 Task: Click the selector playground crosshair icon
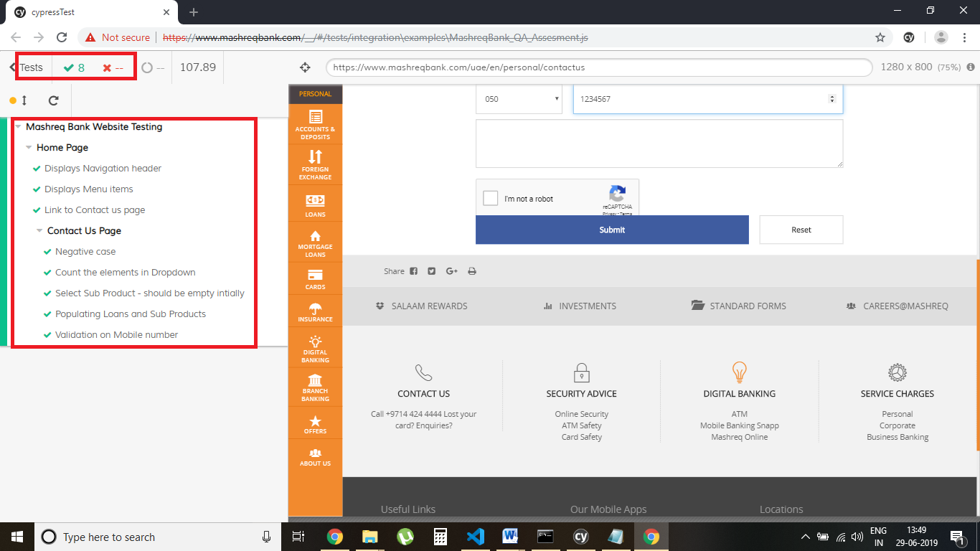(305, 67)
